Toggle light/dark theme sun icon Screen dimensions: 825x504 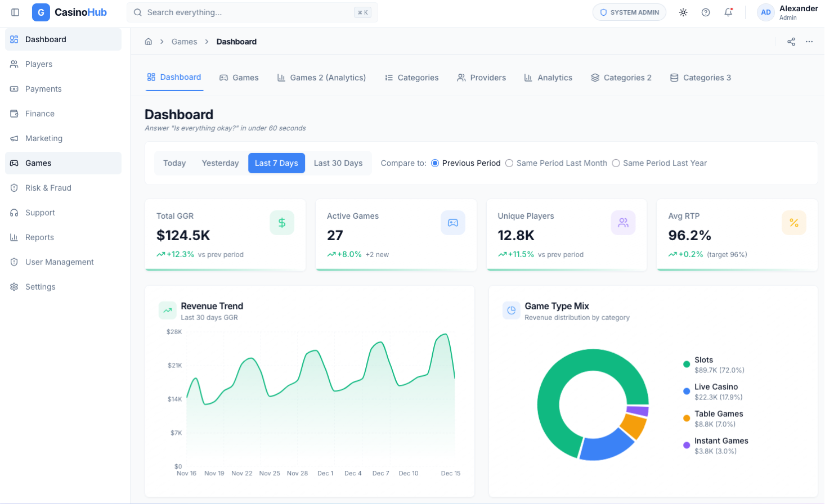coord(683,12)
